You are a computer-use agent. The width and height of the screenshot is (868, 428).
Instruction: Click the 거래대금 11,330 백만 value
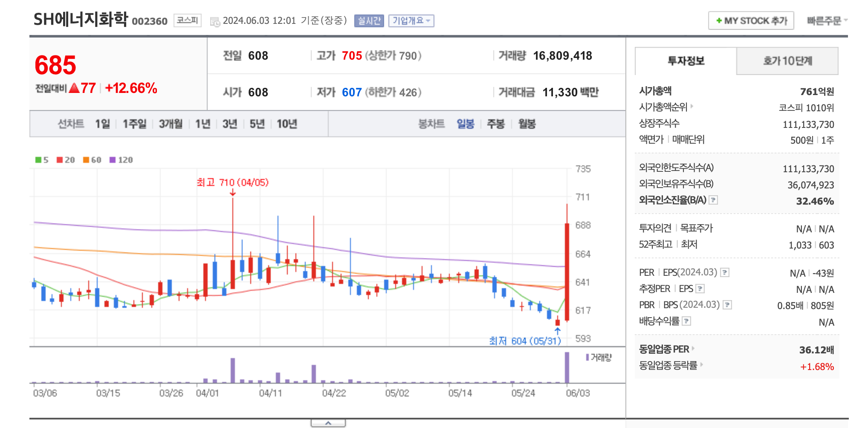tap(570, 93)
